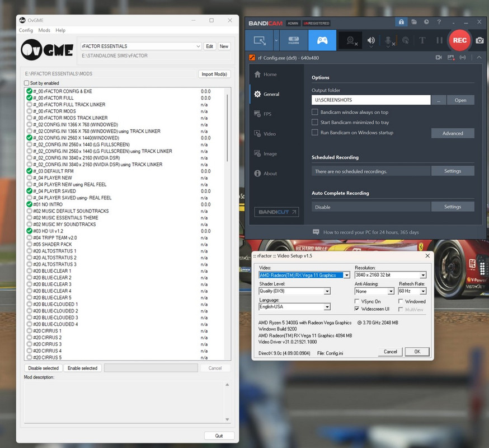489x448 pixels.
Task: Toggle the microphone icon in Bandicam toolbar
Action: 388,40
